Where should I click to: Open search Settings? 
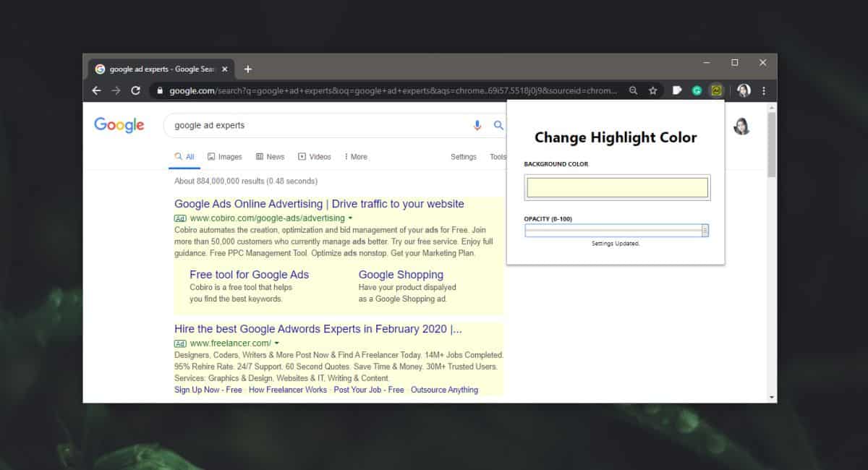pos(464,156)
